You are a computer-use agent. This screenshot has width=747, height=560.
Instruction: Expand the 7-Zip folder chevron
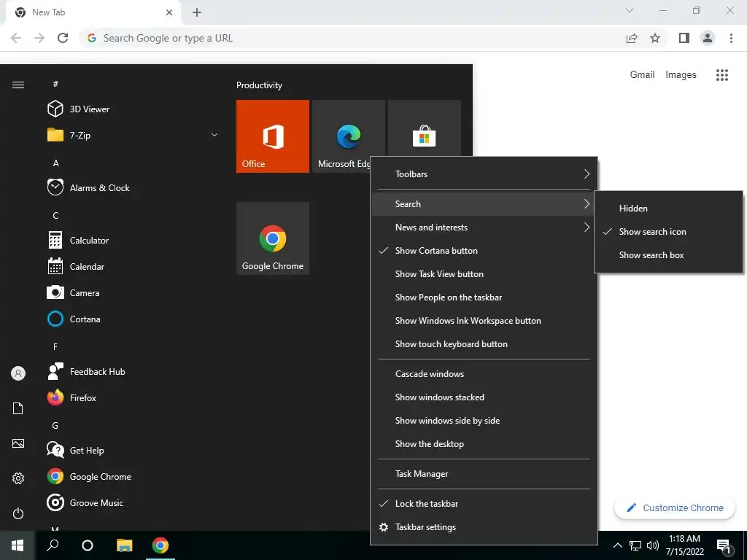pos(214,135)
